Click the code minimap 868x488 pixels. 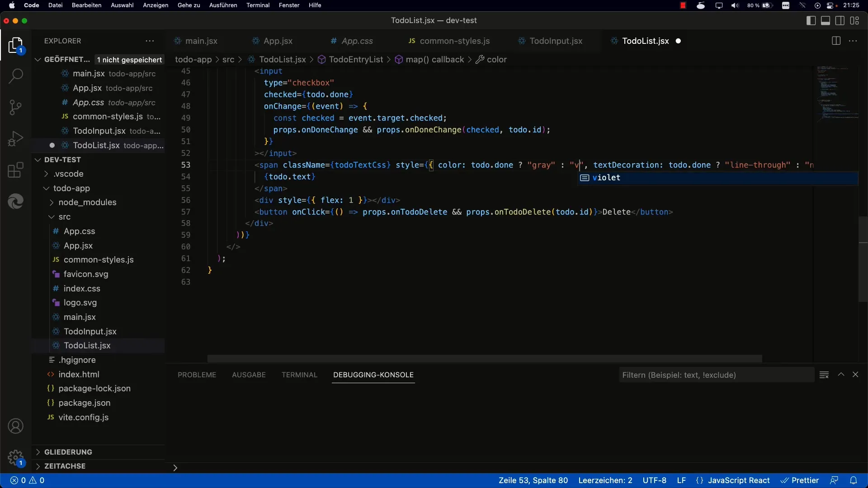pyautogui.click(x=838, y=94)
